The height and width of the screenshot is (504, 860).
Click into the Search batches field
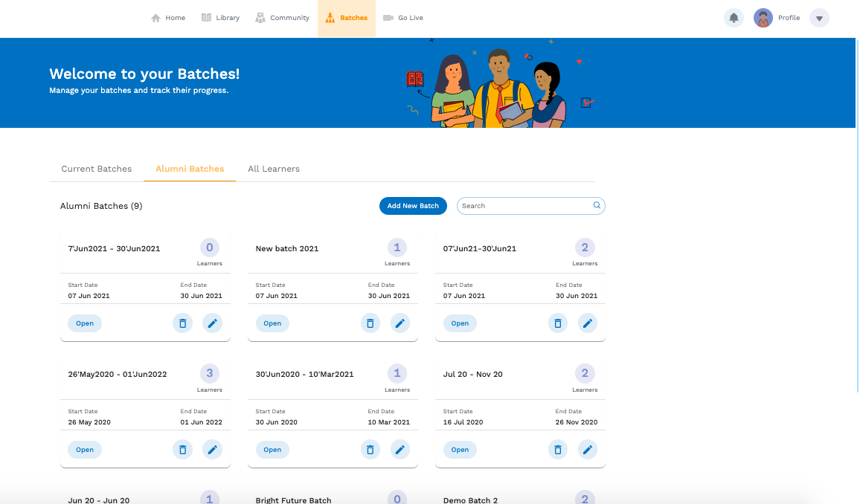tap(524, 206)
